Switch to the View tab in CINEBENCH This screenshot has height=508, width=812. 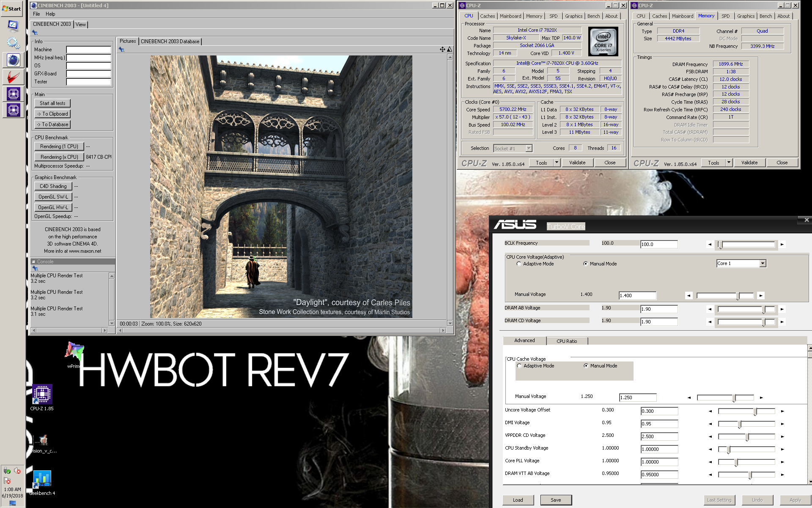tap(81, 25)
